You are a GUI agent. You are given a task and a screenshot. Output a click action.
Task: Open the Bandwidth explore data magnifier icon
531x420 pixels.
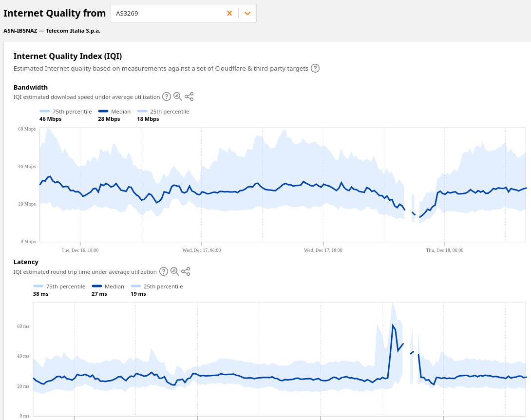pyautogui.click(x=178, y=96)
